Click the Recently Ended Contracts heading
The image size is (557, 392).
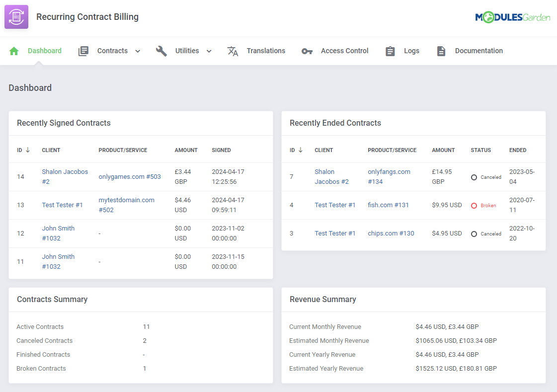coord(335,123)
